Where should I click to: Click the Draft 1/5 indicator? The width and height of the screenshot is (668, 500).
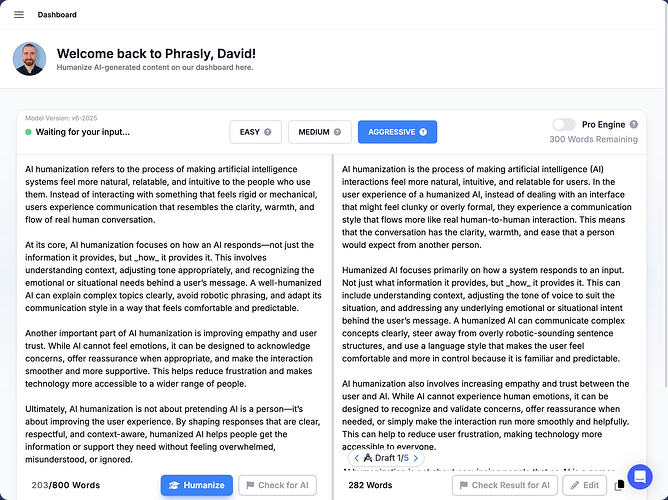(386, 458)
